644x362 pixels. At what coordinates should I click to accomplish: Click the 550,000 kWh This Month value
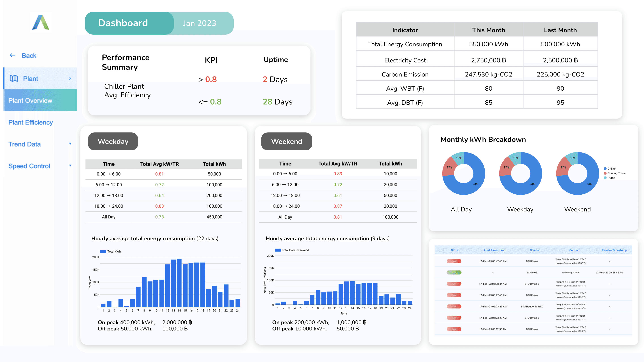tap(488, 44)
